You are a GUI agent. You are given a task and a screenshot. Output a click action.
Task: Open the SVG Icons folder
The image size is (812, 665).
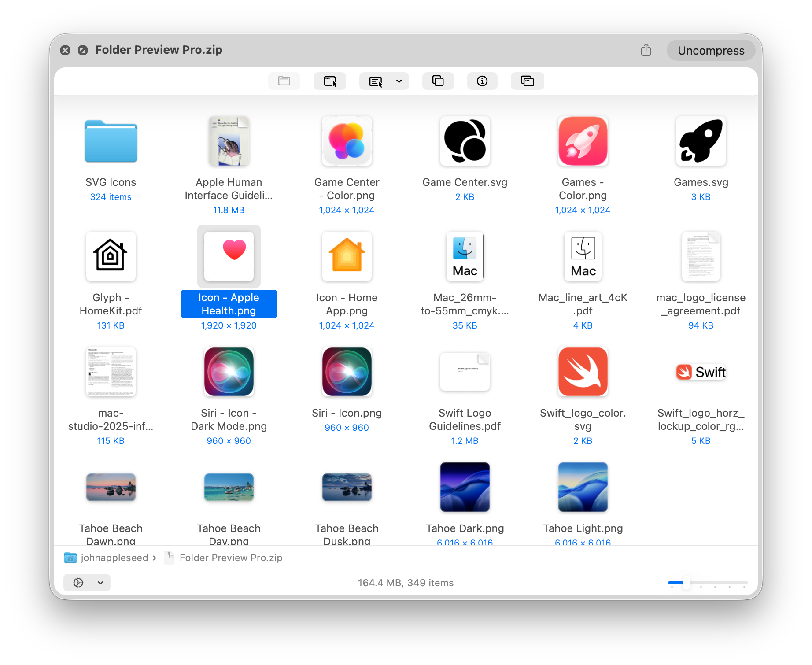[x=111, y=141]
